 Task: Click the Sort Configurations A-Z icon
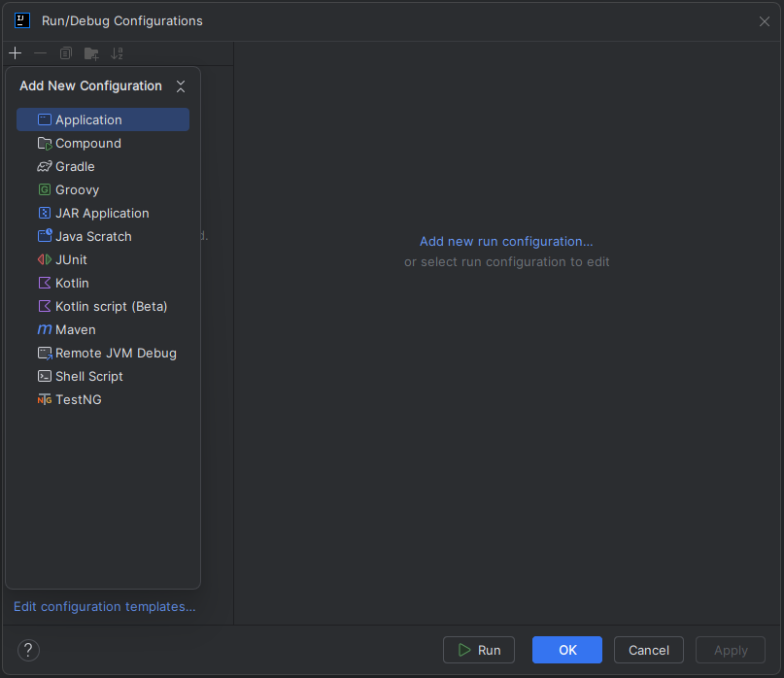[x=117, y=53]
